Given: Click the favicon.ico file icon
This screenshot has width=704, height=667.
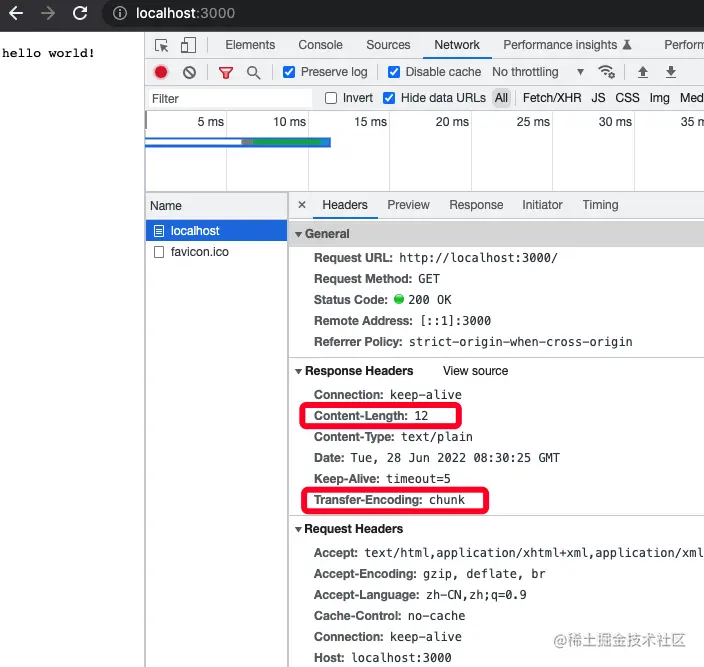Looking at the screenshot, I should click(159, 252).
